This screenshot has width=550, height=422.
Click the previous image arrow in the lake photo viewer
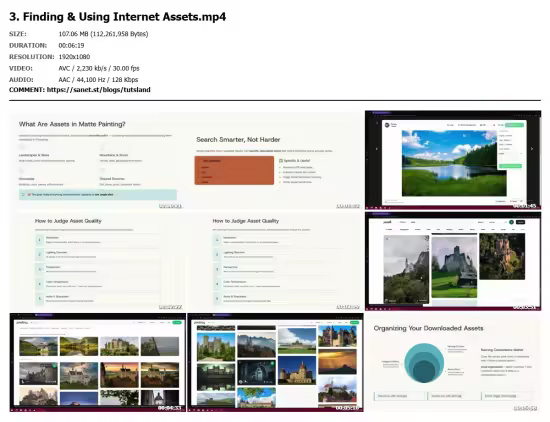tap(377, 149)
